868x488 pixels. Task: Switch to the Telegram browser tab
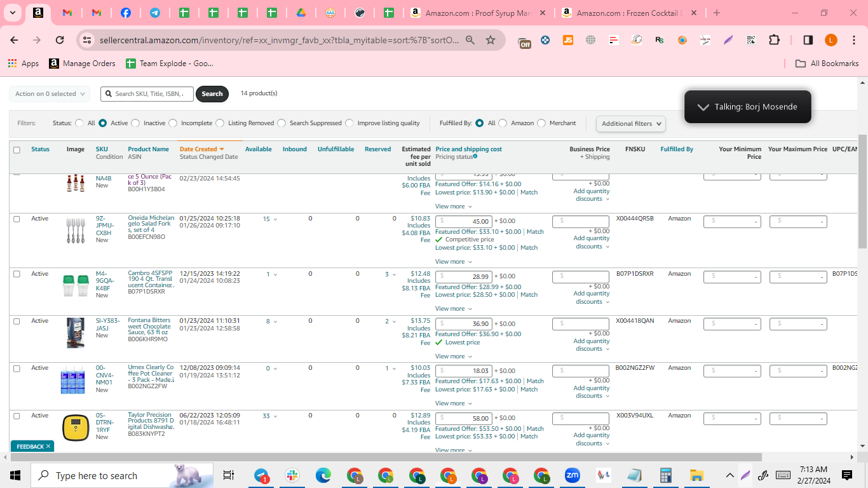click(x=155, y=13)
